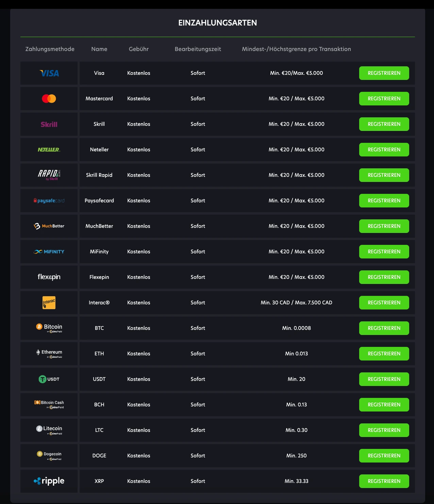
Task: Click the Min. 33.33 limit text
Action: (297, 481)
